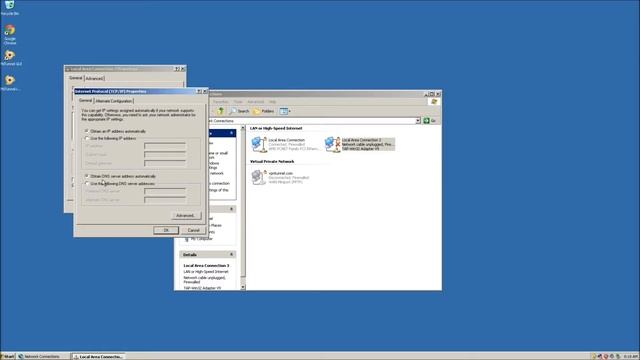Click the help button in TCP/IP Properties title bar
The height and width of the screenshot is (360, 640).
(199, 91)
